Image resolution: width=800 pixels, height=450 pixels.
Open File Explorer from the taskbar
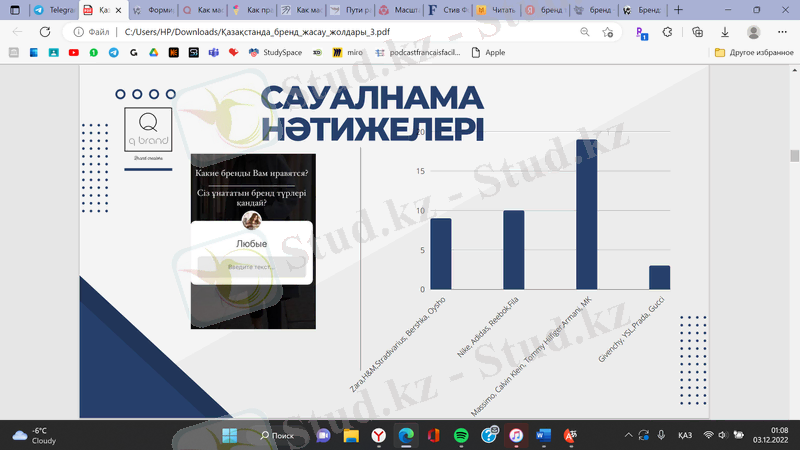[x=351, y=435]
